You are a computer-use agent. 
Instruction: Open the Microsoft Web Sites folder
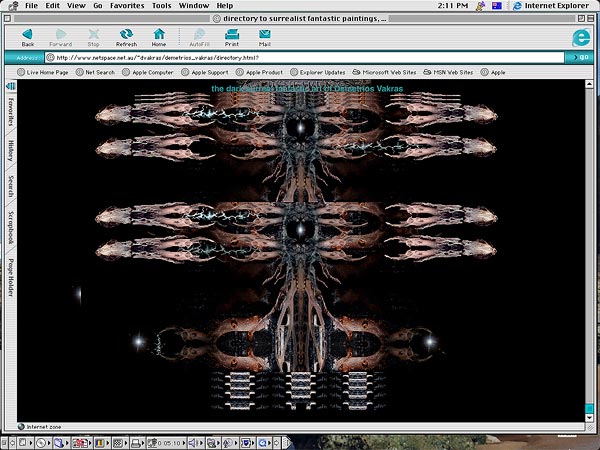(384, 72)
